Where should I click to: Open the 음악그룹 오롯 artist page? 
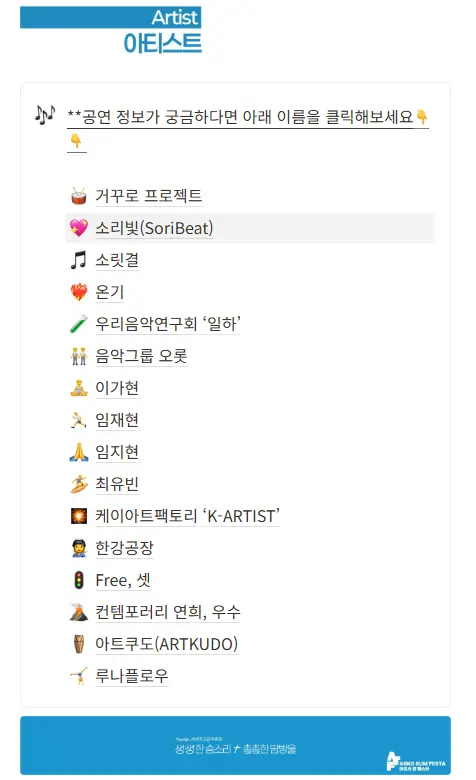tap(141, 356)
